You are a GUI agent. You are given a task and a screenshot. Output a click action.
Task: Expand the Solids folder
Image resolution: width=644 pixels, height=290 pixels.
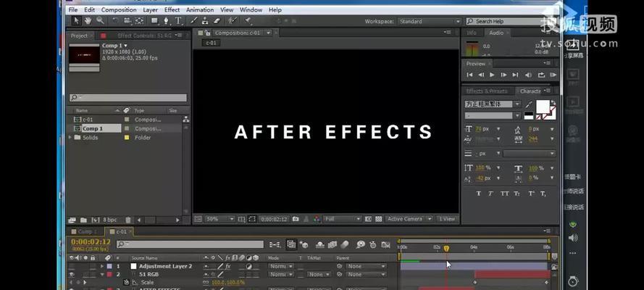click(70, 138)
